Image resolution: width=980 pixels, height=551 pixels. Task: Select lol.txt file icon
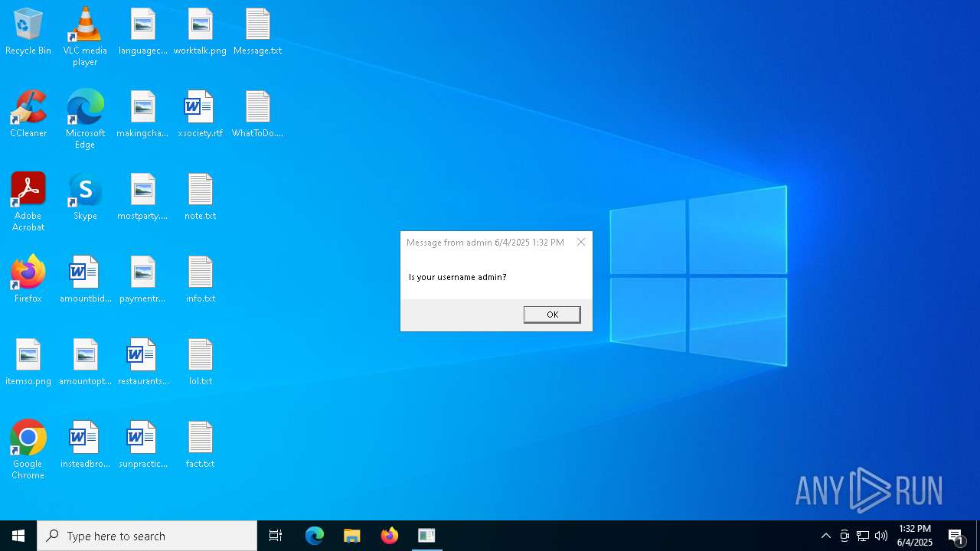[x=200, y=363]
